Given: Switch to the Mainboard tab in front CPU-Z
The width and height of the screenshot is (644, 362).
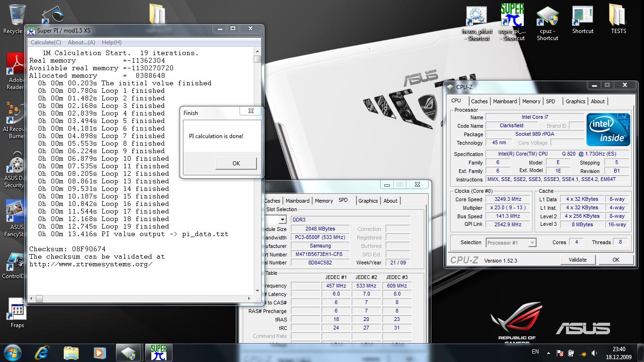Looking at the screenshot, I should coord(505,101).
